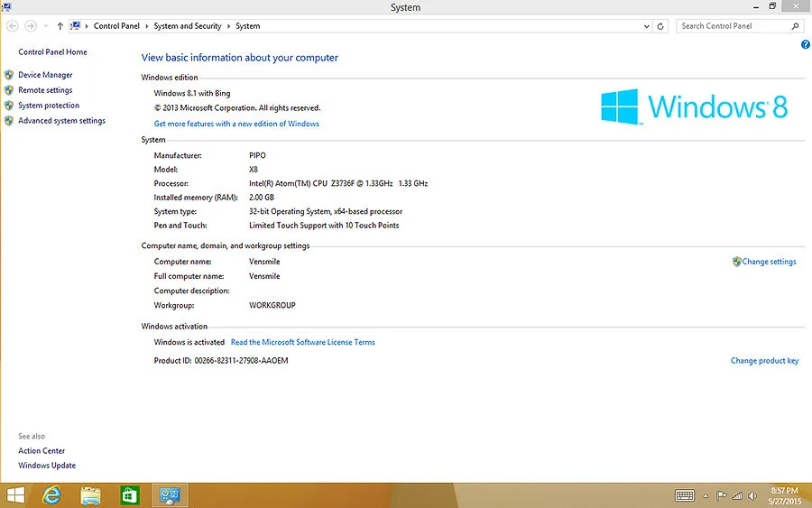Open Action Center under See also
This screenshot has height=508, width=812.
click(x=42, y=450)
